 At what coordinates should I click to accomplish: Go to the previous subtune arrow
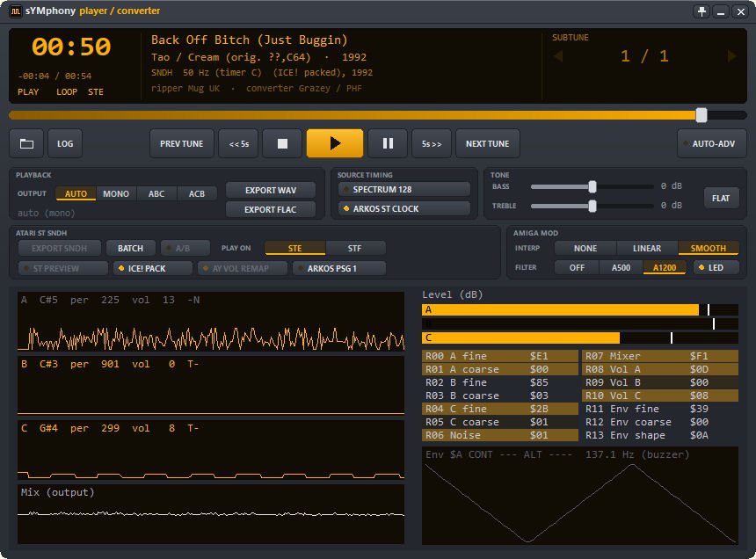click(x=558, y=56)
